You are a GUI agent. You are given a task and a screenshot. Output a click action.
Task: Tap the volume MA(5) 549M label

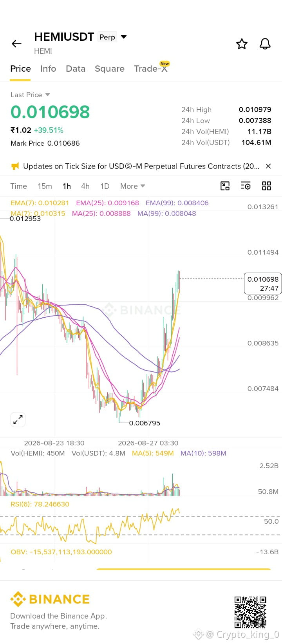point(153,453)
